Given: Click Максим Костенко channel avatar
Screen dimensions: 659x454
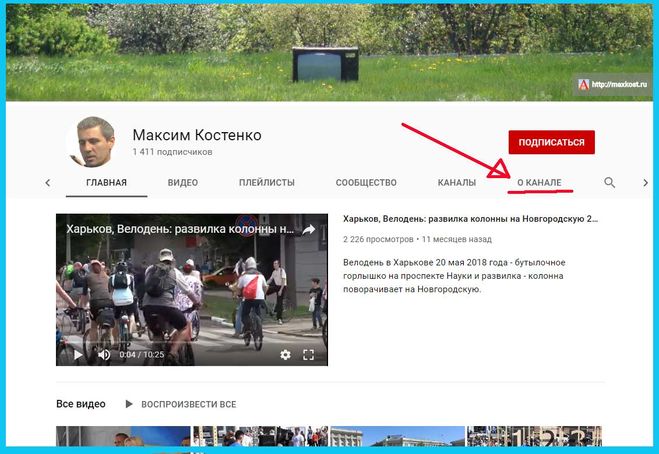Looking at the screenshot, I should click(90, 143).
